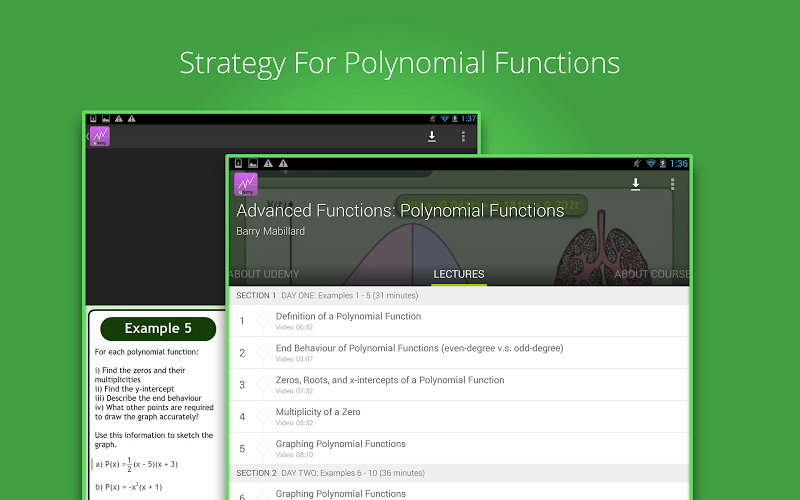This screenshot has height=500, width=800.
Task: Open overflow menu in the back window
Action: 463,136
